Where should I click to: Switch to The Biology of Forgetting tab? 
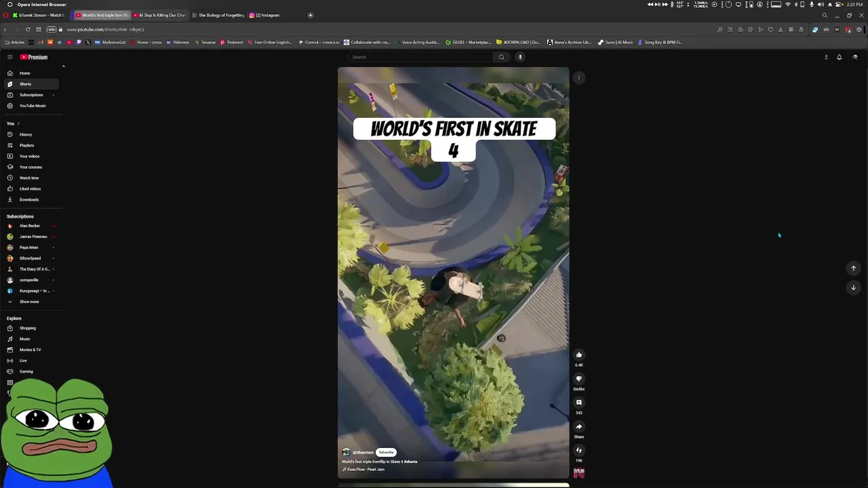point(218,15)
